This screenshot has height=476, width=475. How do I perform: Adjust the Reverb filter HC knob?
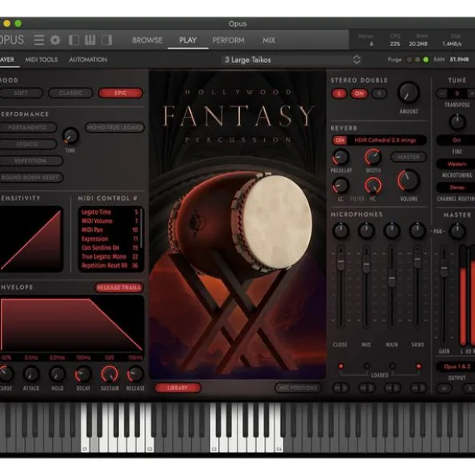click(x=373, y=185)
